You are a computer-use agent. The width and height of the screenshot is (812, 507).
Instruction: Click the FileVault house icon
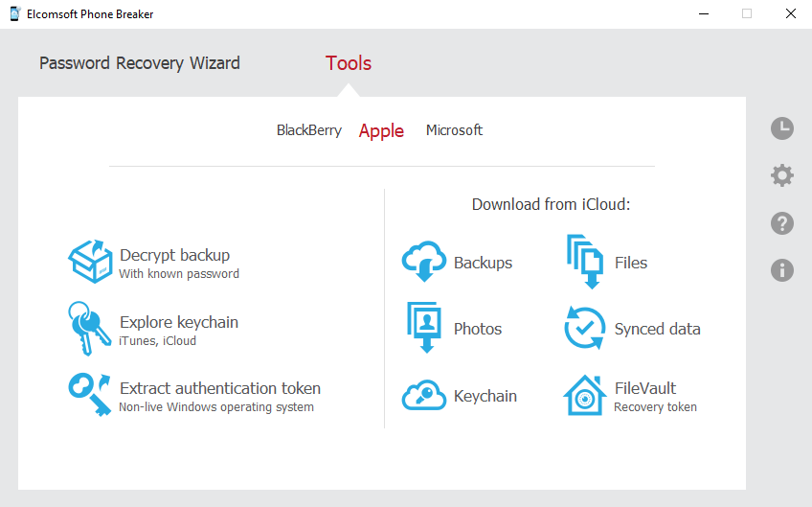(584, 396)
